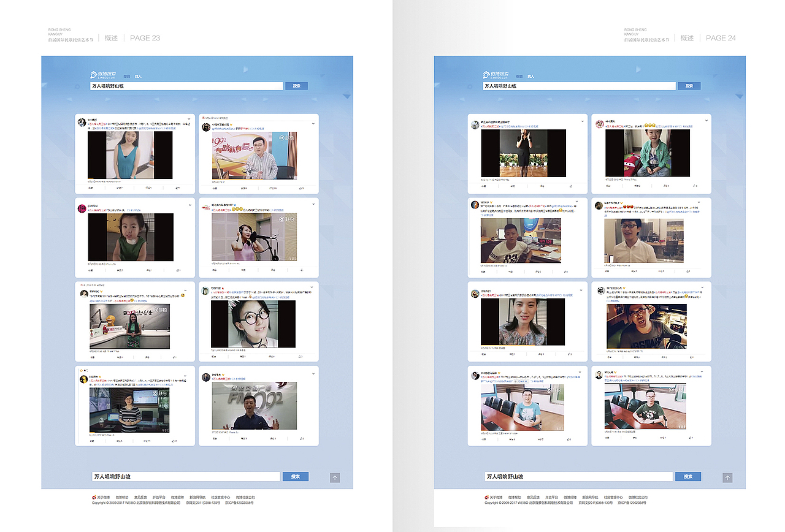The image size is (785, 532).
Task: Play the round-glasses woman video
Action: pos(253,324)
